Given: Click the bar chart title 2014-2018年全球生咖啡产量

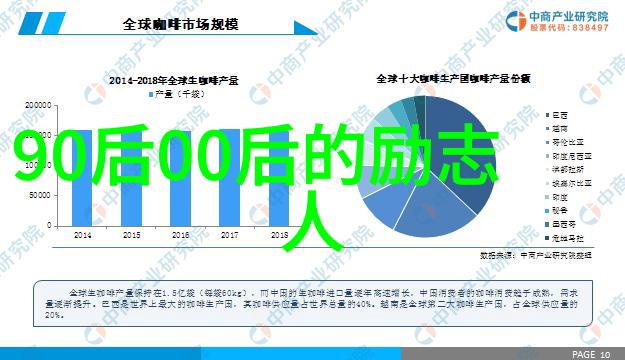Looking at the screenshot, I should (x=174, y=81).
